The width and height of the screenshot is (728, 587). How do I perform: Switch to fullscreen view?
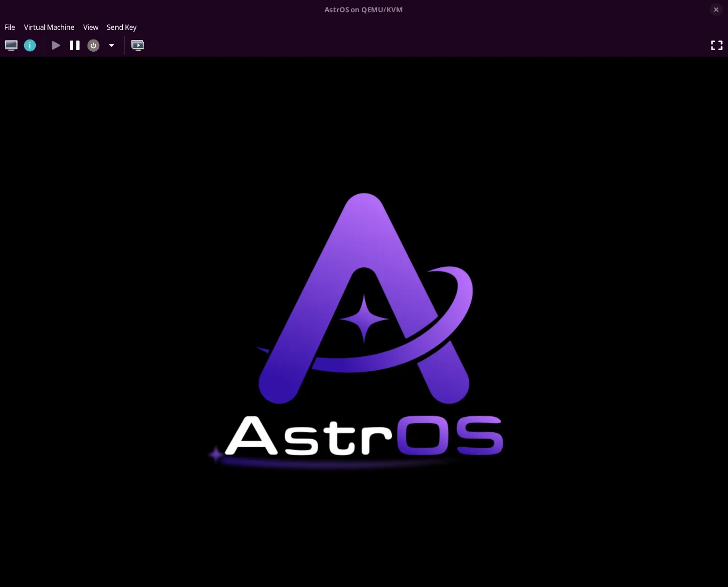pyautogui.click(x=717, y=45)
